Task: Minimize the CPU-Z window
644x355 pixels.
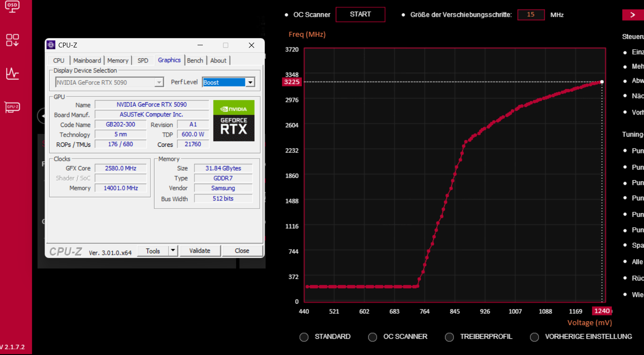Action: click(x=200, y=45)
